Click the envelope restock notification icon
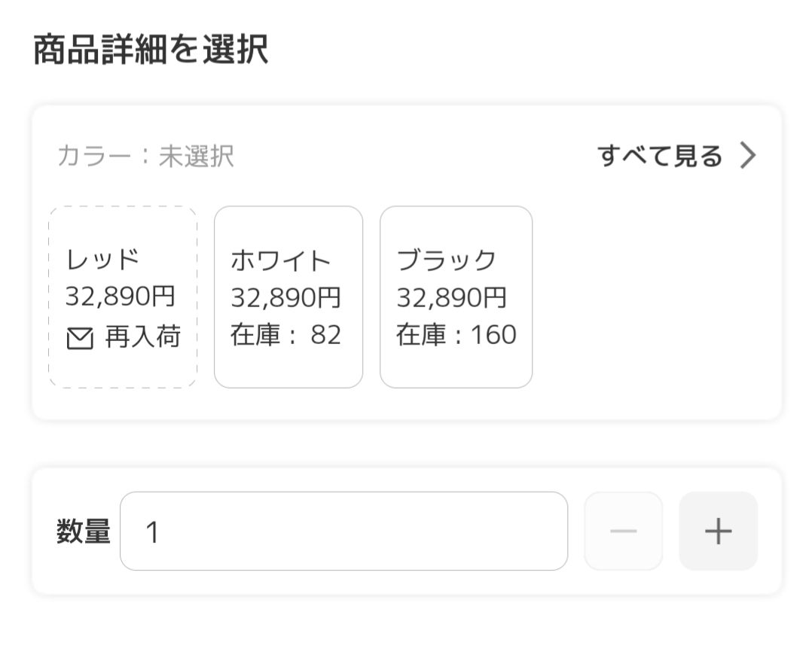 coord(79,340)
